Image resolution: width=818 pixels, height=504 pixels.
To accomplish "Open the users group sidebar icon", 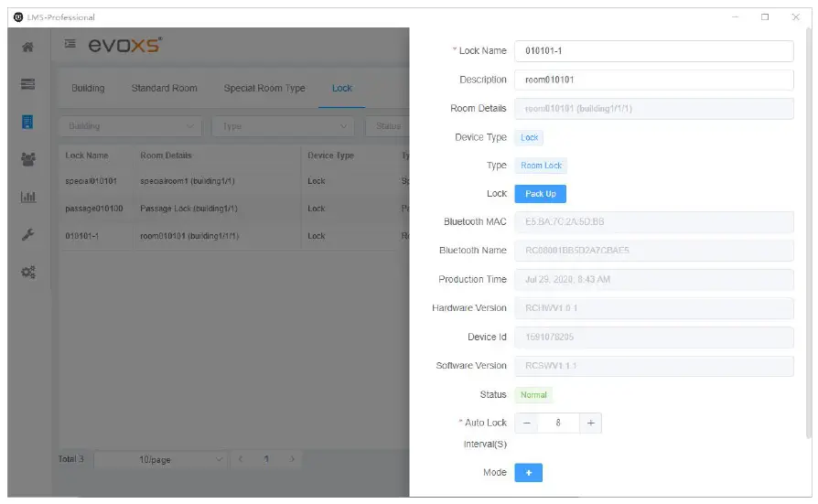I will [x=27, y=159].
